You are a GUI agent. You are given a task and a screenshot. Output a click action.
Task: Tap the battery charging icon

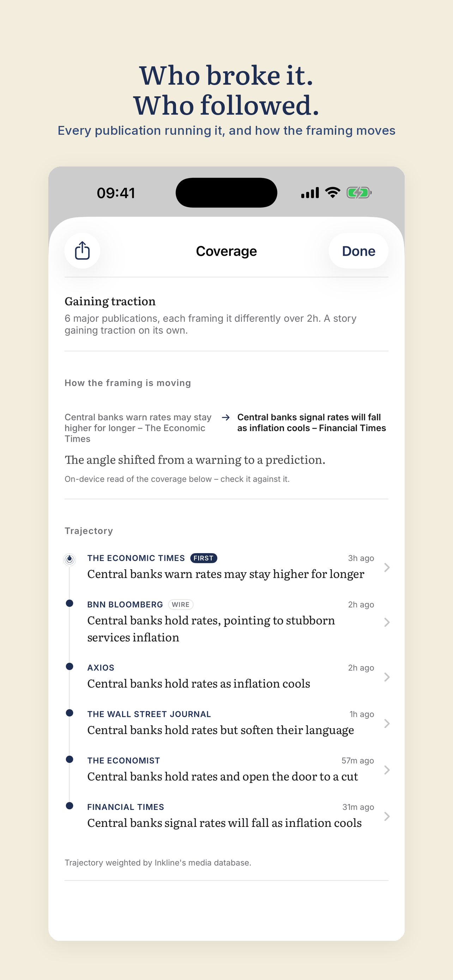[x=359, y=193]
